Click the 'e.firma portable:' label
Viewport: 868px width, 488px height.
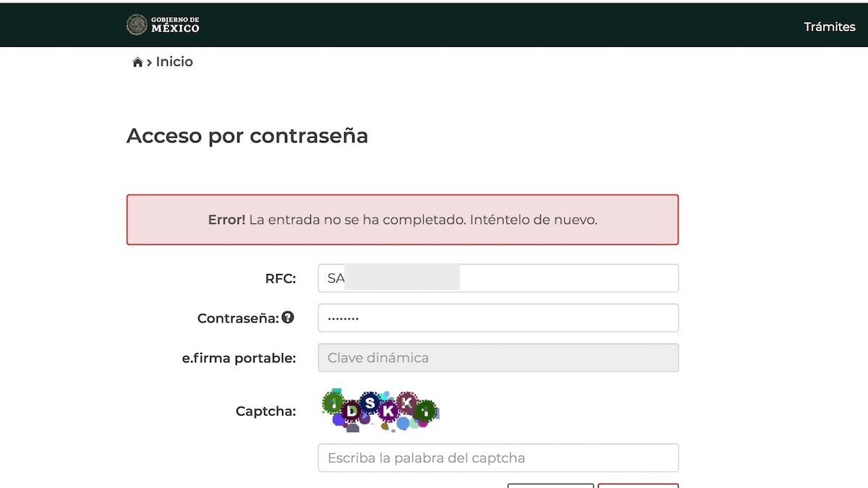[239, 359]
